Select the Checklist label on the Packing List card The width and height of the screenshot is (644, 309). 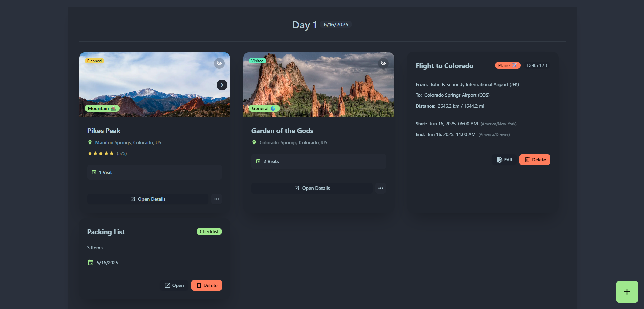click(x=209, y=231)
